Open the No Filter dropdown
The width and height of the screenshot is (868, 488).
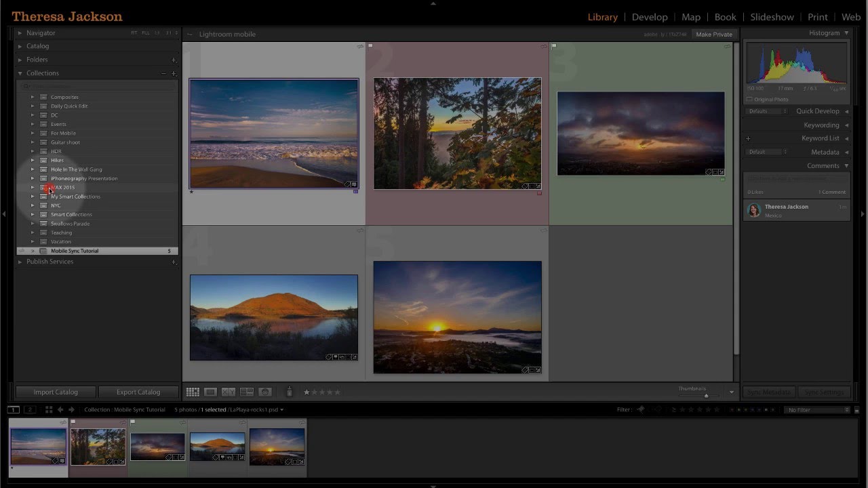pos(817,409)
